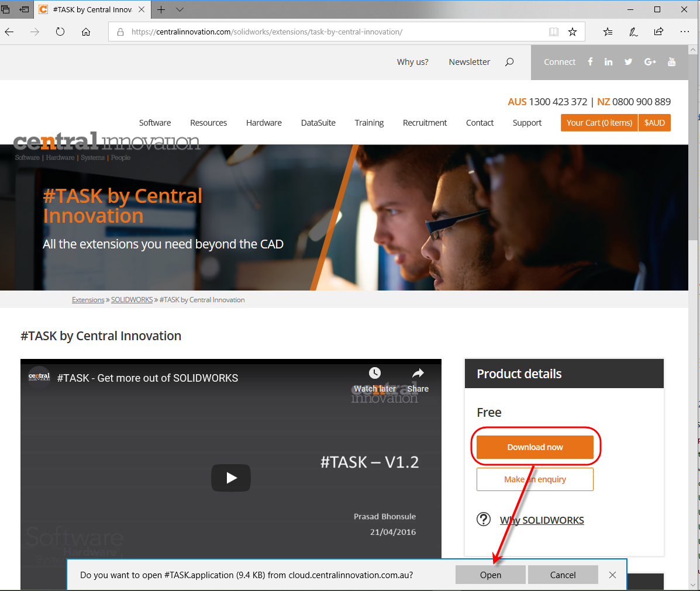Open the browser home page

86,32
